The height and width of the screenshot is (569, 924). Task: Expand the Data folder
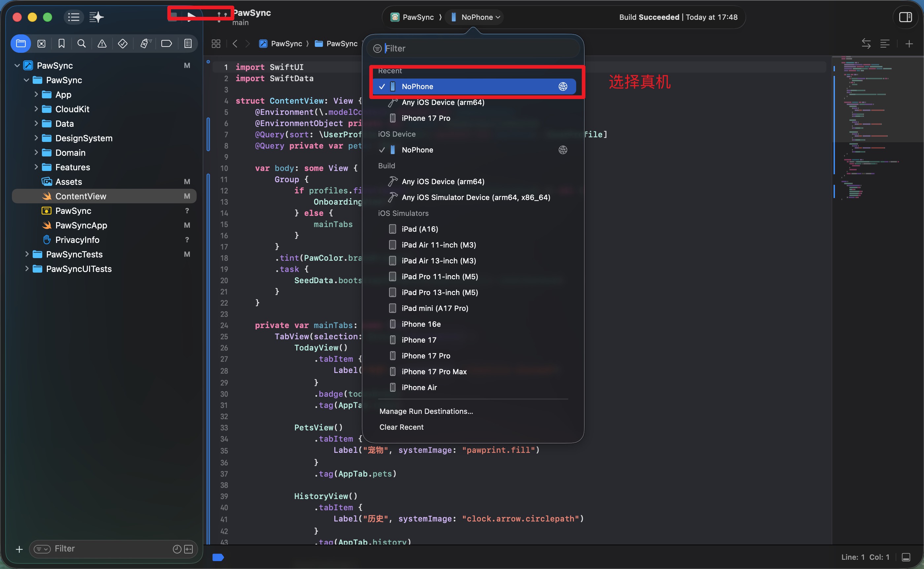point(36,123)
